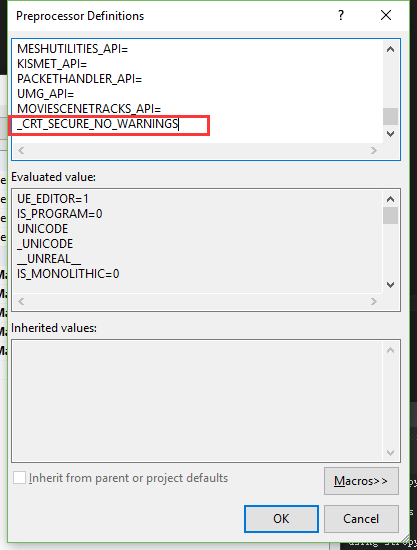Click the Inherited values label
Viewport: 417px width, 550px height.
point(54,328)
